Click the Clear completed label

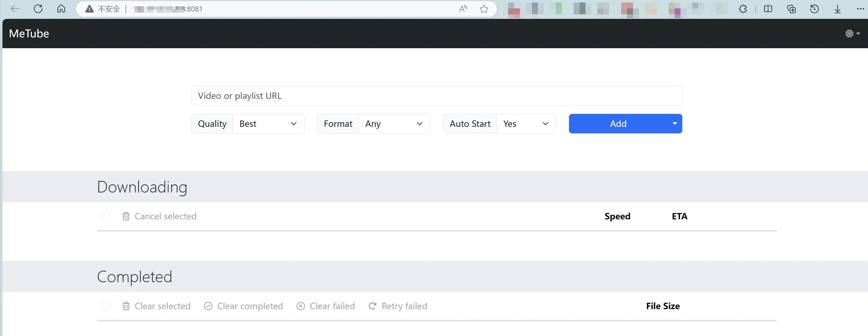[250, 306]
